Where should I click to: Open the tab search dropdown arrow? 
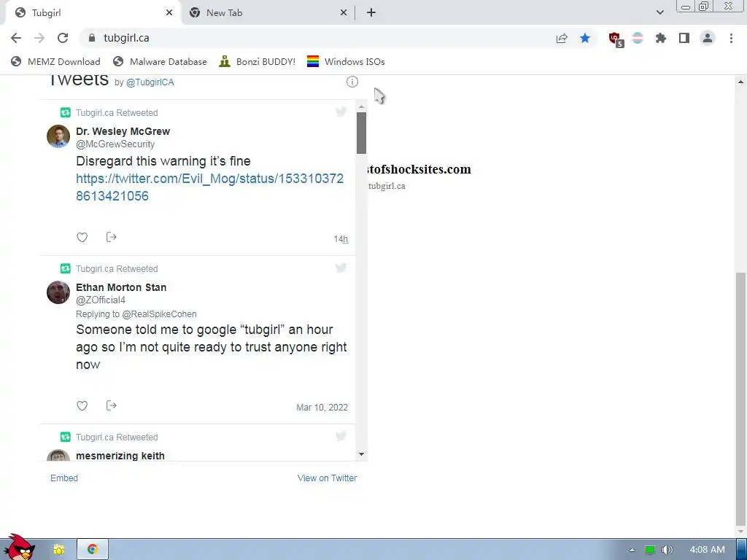[659, 13]
